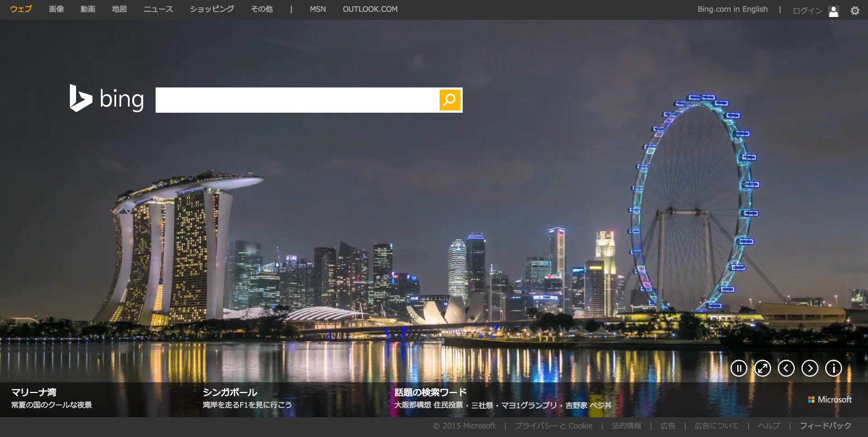Open the 地図 (Maps) tab
The width and height of the screenshot is (868, 437).
(119, 9)
